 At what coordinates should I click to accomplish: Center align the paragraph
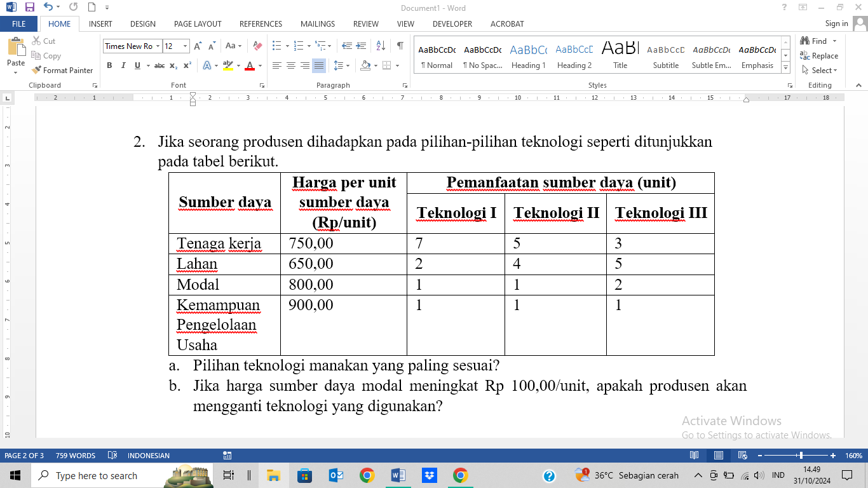(x=291, y=65)
